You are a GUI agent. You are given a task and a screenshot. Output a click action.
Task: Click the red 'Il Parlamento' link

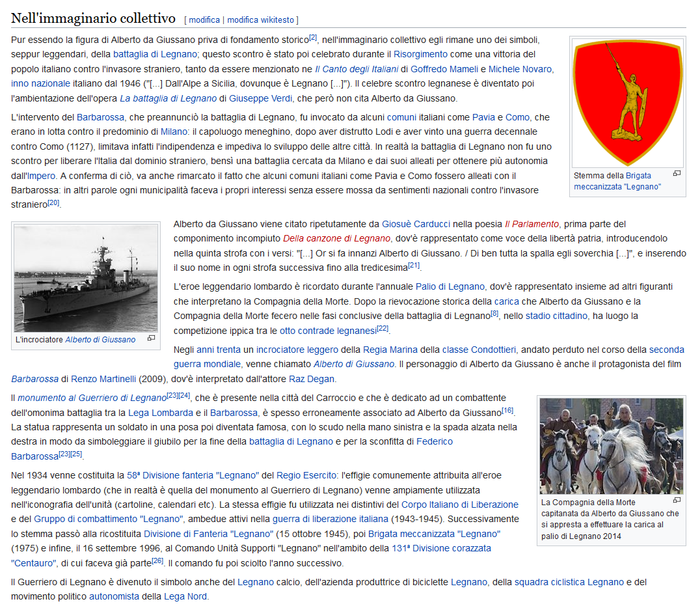coord(532,224)
